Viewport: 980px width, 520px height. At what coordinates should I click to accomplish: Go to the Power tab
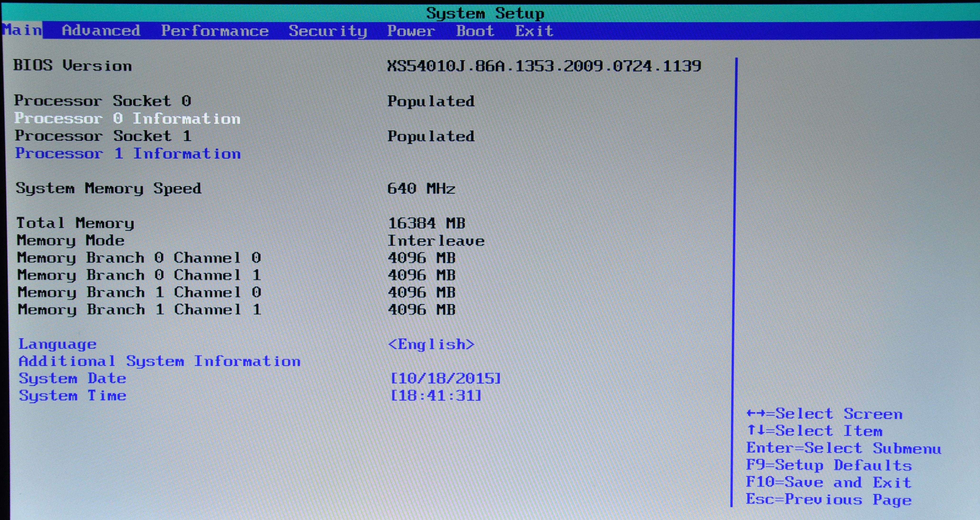point(411,31)
